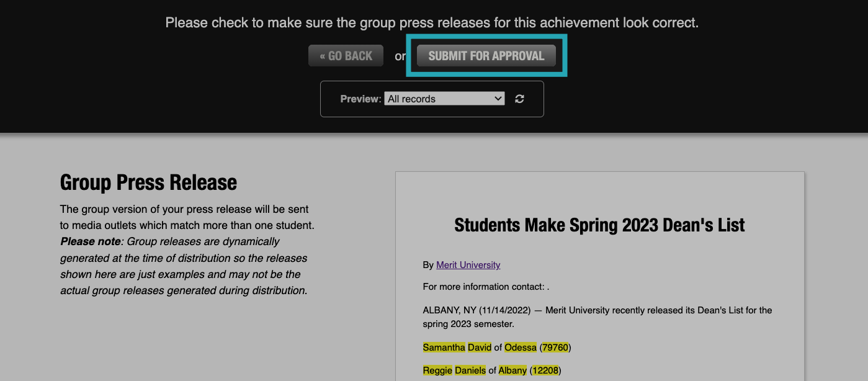Image resolution: width=868 pixels, height=381 pixels.
Task: Click the dropdown arrow next to All records
Action: click(498, 98)
